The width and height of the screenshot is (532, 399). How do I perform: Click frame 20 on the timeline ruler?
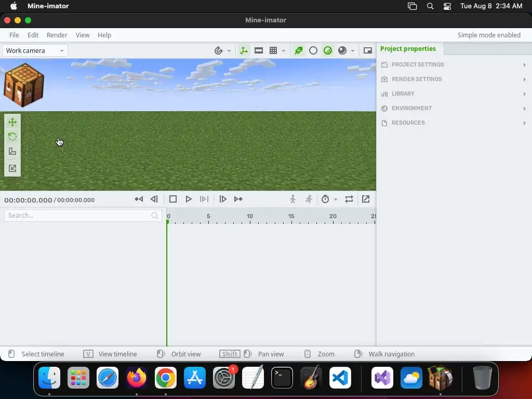click(333, 217)
